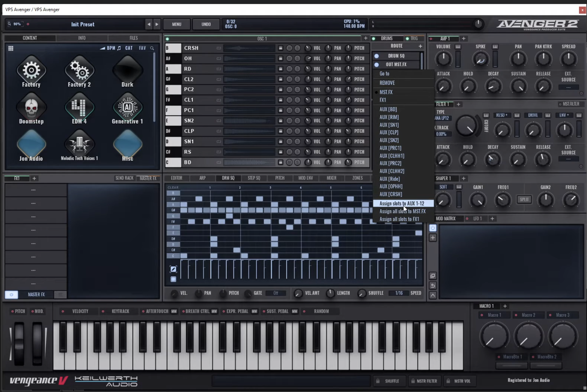Switch to the MIXER tab
This screenshot has height=392, width=587.
(331, 178)
